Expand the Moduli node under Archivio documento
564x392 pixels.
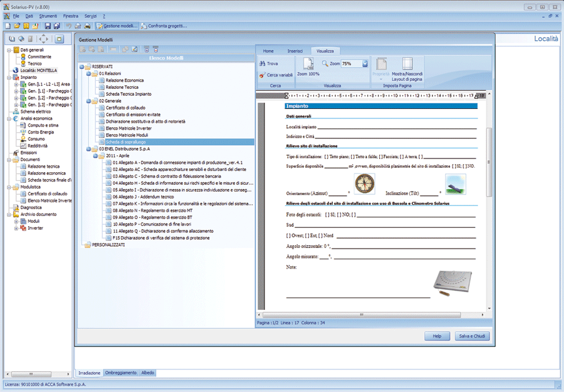tap(16, 221)
